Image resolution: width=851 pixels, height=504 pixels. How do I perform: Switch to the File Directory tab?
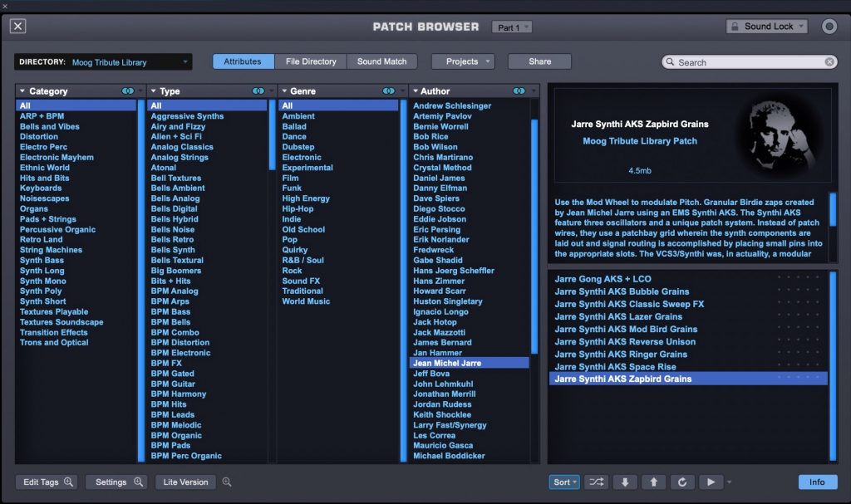[311, 61]
